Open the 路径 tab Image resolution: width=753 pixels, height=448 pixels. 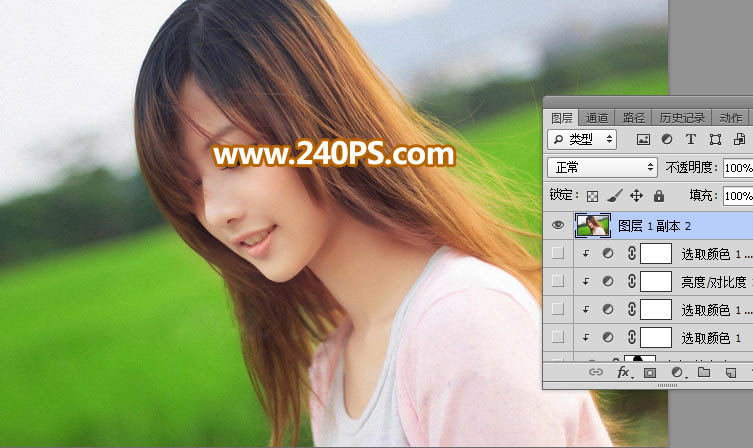[x=633, y=118]
